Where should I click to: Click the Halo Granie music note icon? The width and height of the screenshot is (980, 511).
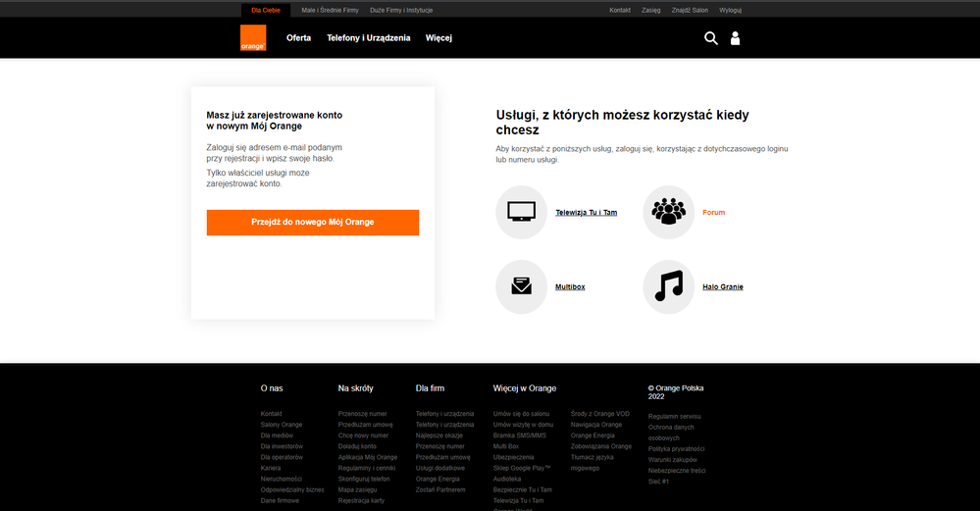[668, 286]
